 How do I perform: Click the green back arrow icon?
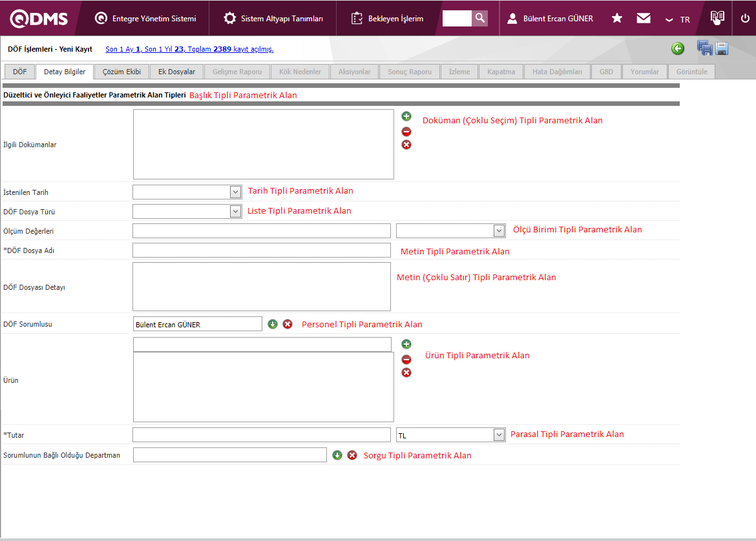(x=677, y=48)
